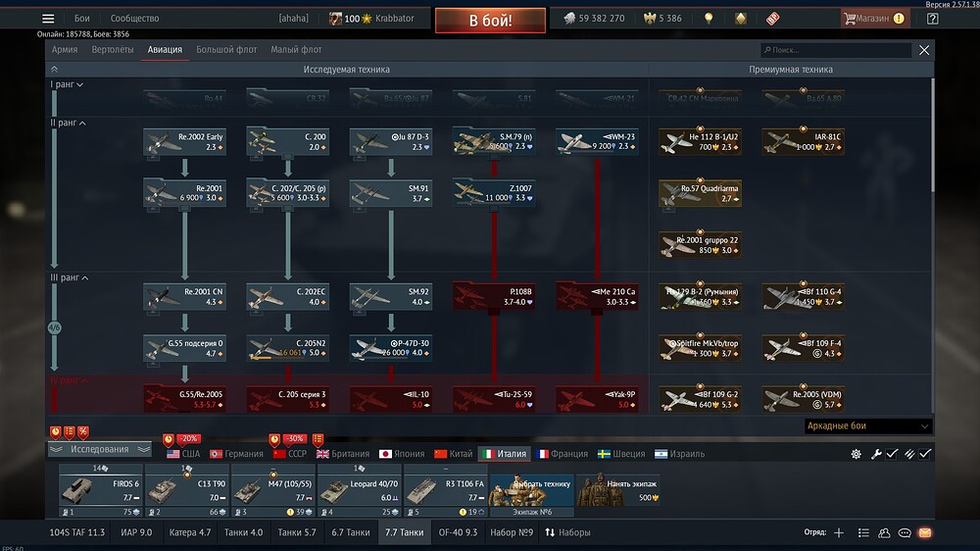Open the hamburger main menu
980x551 pixels.
pos(48,18)
